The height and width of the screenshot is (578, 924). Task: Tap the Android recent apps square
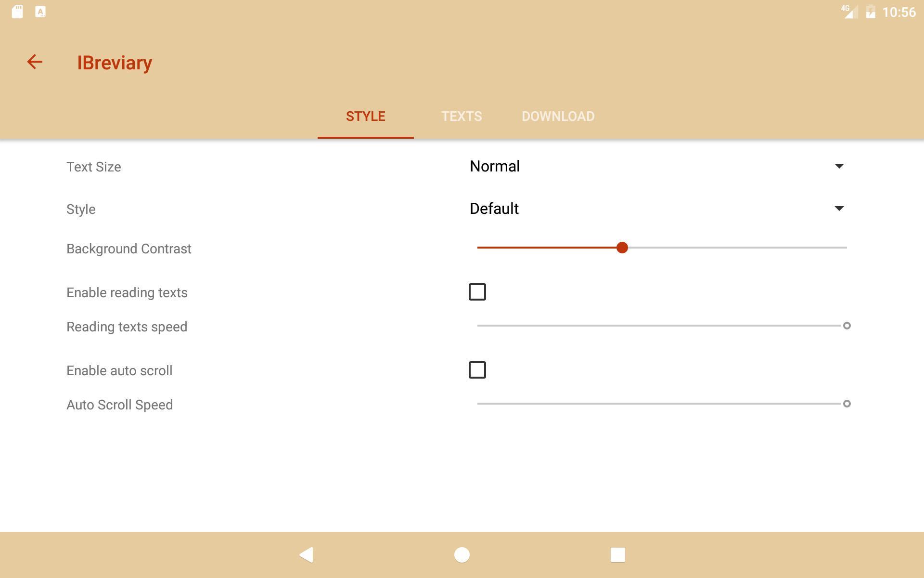[x=618, y=555]
